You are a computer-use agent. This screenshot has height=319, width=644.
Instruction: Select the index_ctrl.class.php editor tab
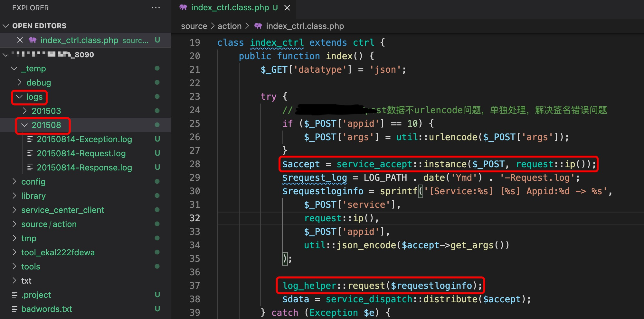pyautogui.click(x=230, y=8)
